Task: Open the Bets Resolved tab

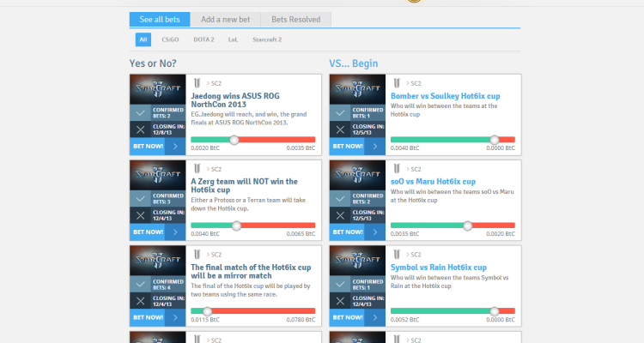Action: tap(295, 19)
